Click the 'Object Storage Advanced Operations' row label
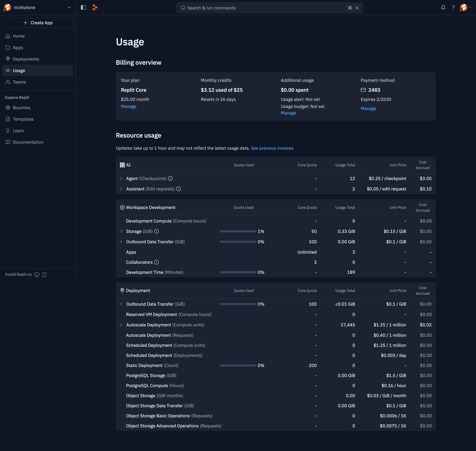 [162, 426]
